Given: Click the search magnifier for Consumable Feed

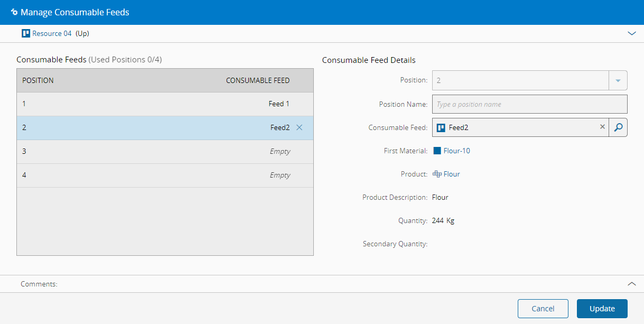Looking at the screenshot, I should click(618, 127).
